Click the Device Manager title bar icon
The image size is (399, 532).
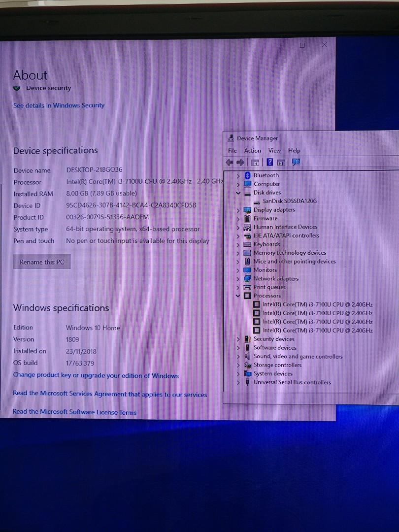[231, 138]
